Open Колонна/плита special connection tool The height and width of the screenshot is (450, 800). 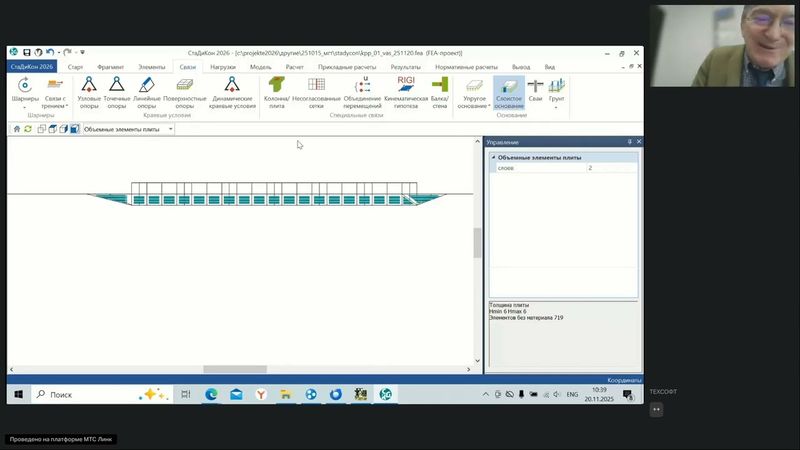click(x=276, y=88)
